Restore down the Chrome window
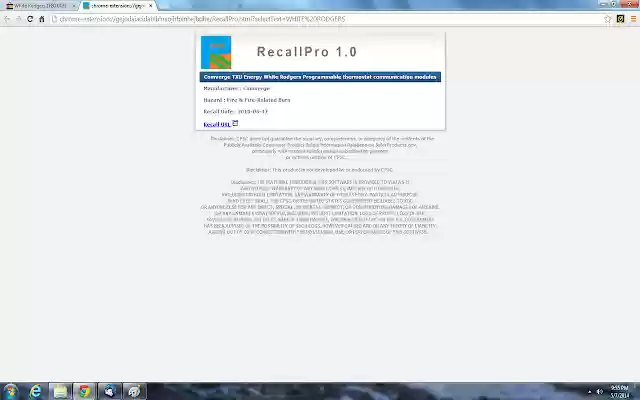 pyautogui.click(x=614, y=3)
